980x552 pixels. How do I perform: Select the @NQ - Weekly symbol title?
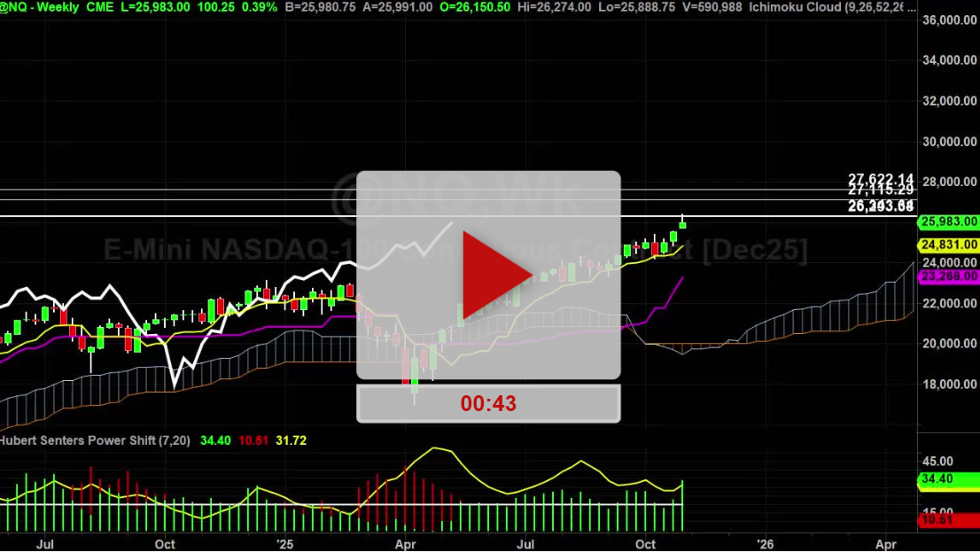pos(39,7)
